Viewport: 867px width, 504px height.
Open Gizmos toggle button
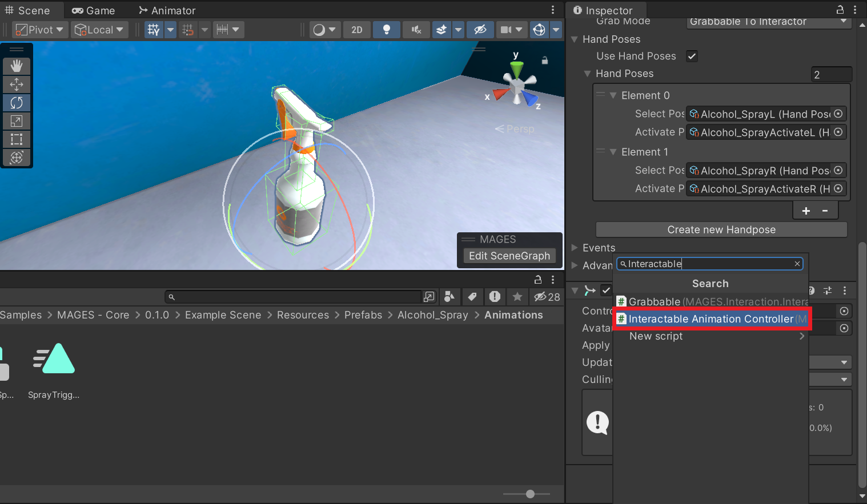[539, 30]
